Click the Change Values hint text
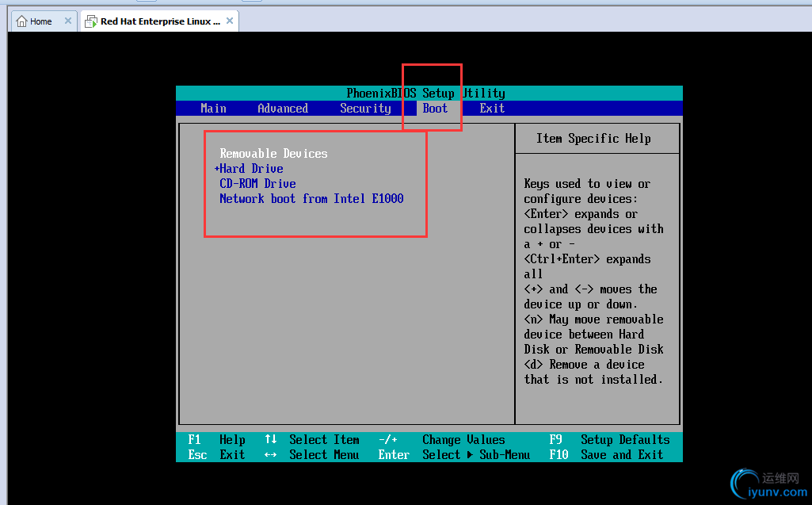Image resolution: width=812 pixels, height=505 pixels. (463, 440)
